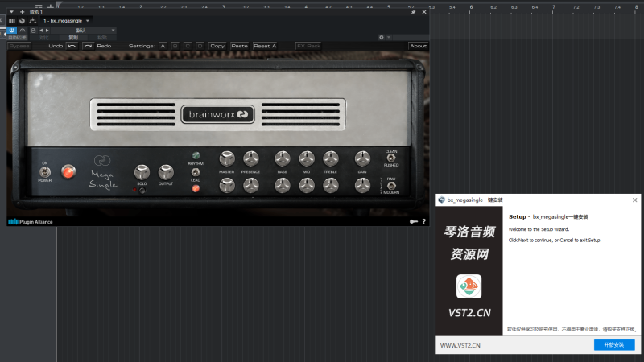Click the blue plugin power icon
This screenshot has width=644, height=362.
pos(12,30)
